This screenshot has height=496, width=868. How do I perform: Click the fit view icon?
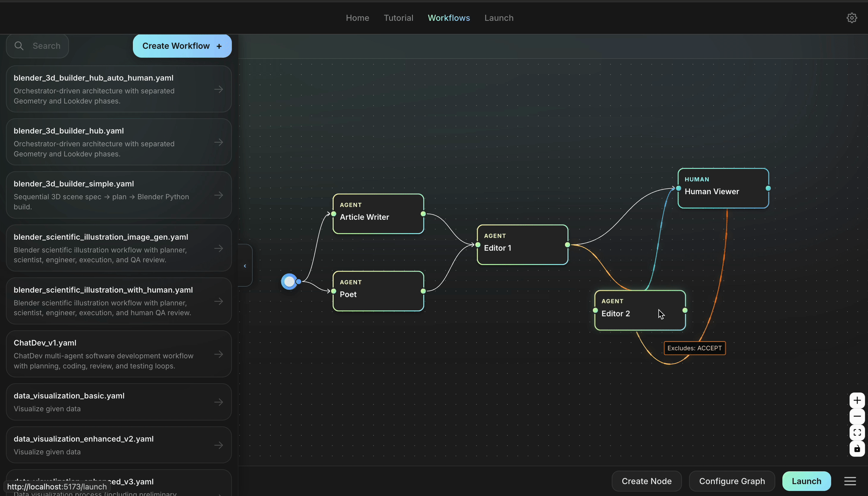click(x=857, y=433)
